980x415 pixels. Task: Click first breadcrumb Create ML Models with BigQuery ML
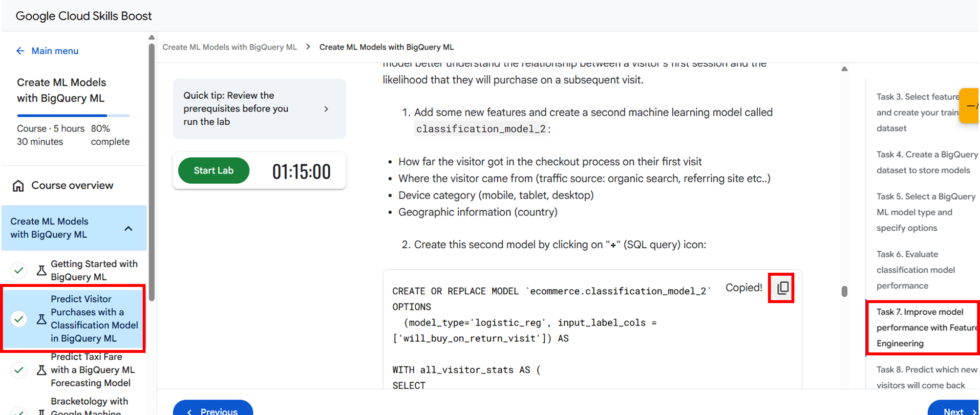(x=230, y=47)
